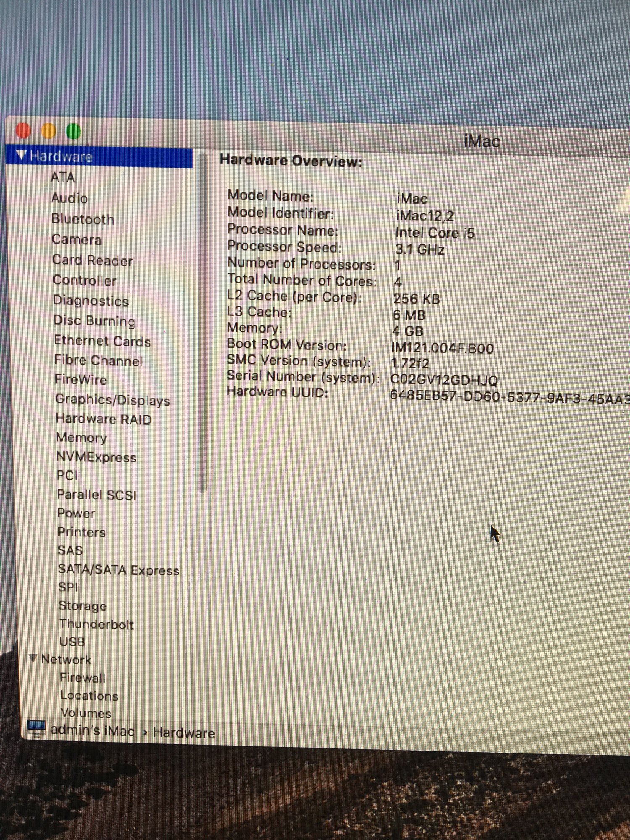This screenshot has width=630, height=840.
Task: Click memory value 4 GB
Action: pos(407,331)
